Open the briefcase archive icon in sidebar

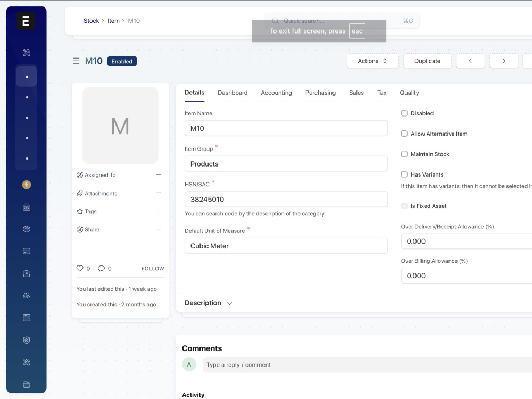[27, 273]
